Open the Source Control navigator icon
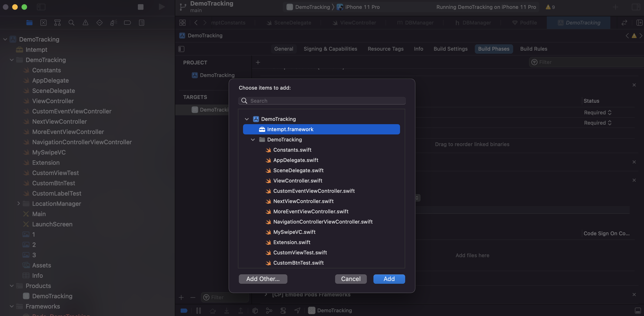Image resolution: width=644 pixels, height=316 pixels. pyautogui.click(x=43, y=23)
